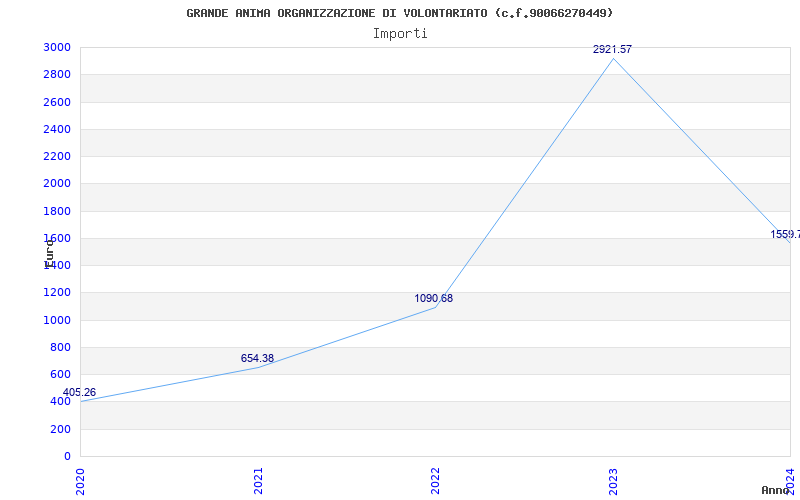Click the 600 y-axis tick label
800x500 pixels.
point(60,374)
